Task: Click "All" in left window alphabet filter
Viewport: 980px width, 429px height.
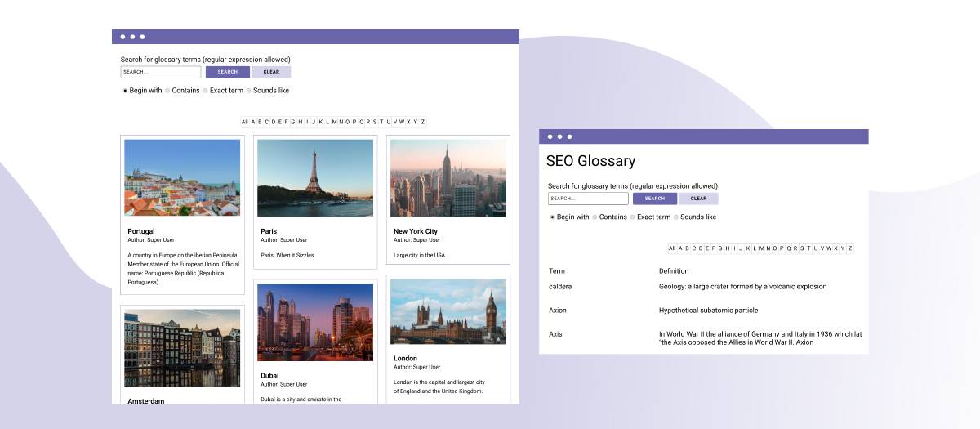Action: (x=244, y=122)
